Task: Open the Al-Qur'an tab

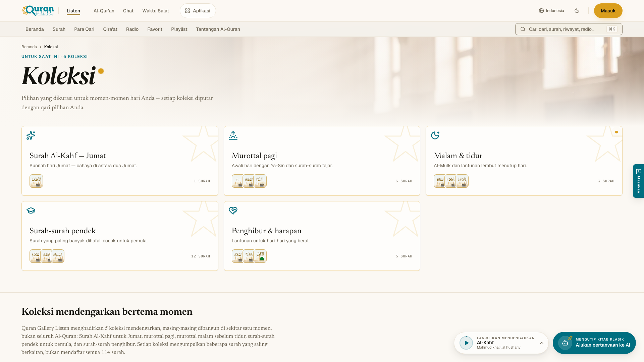Action: click(104, 11)
